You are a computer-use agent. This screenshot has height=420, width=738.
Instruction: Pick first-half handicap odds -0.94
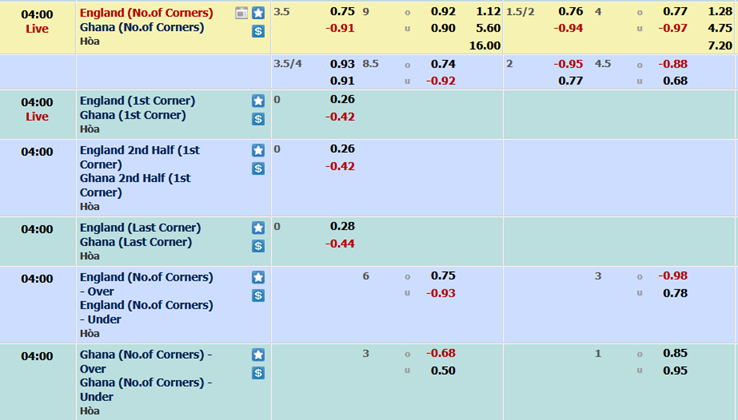point(568,28)
